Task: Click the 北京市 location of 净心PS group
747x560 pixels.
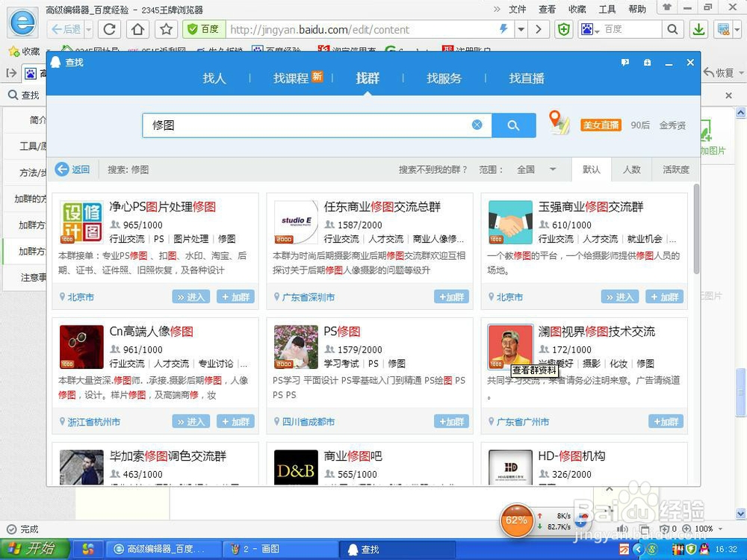Action: (x=81, y=297)
